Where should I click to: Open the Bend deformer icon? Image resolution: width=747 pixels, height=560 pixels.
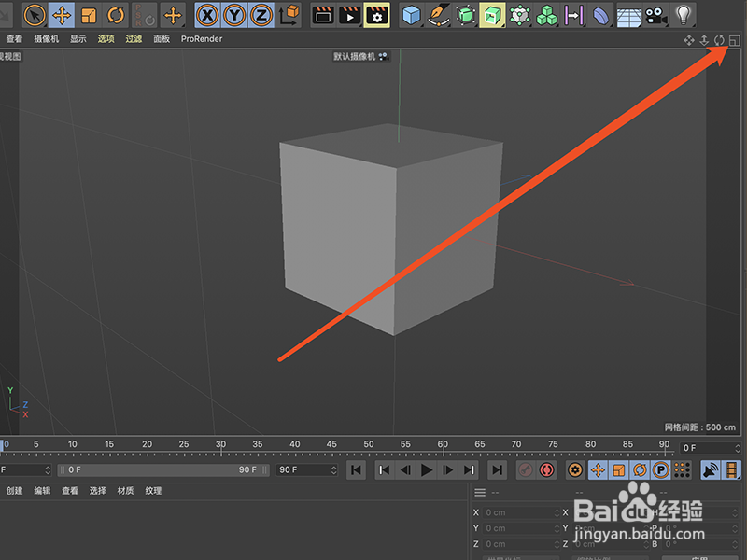point(601,15)
